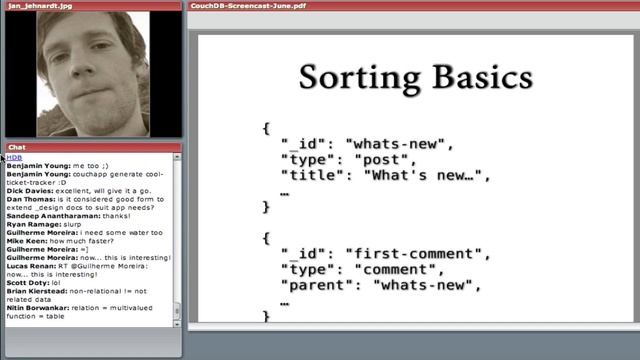Click Lucas Renan's RT message
Screen dimensions: 640x360
coord(77,270)
